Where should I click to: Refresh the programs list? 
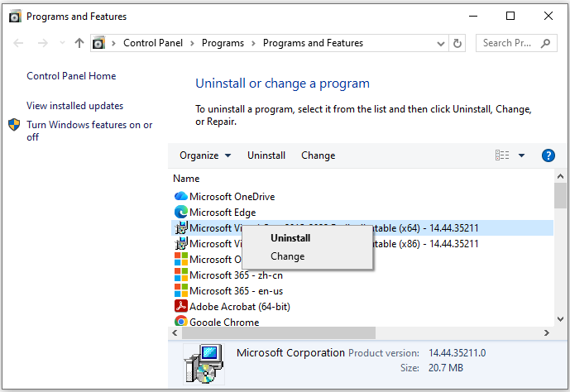click(457, 43)
